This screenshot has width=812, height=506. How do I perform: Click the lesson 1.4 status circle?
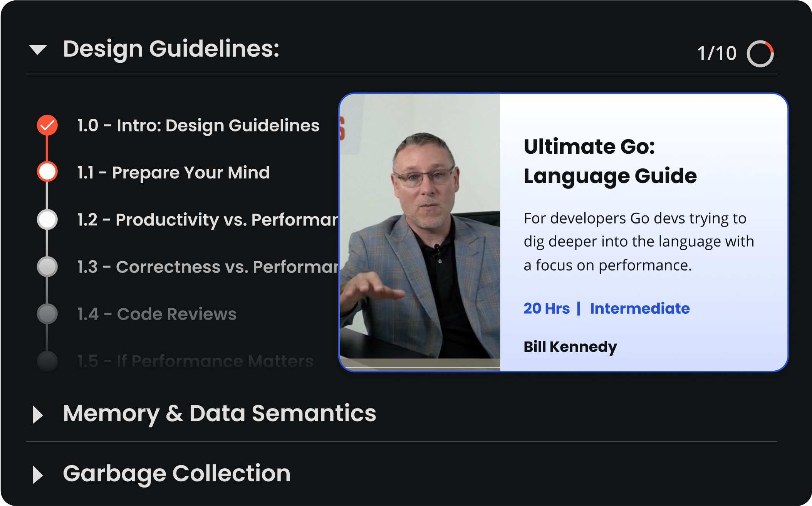coord(47,314)
